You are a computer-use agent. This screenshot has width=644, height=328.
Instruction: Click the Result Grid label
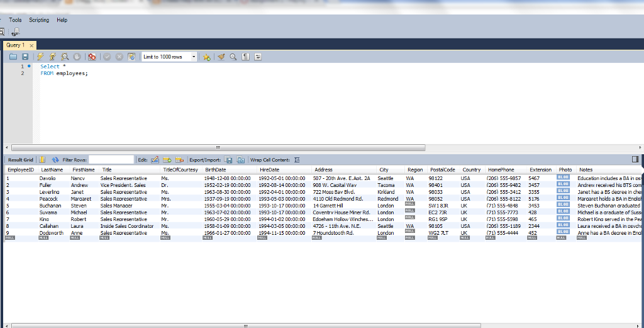point(21,160)
